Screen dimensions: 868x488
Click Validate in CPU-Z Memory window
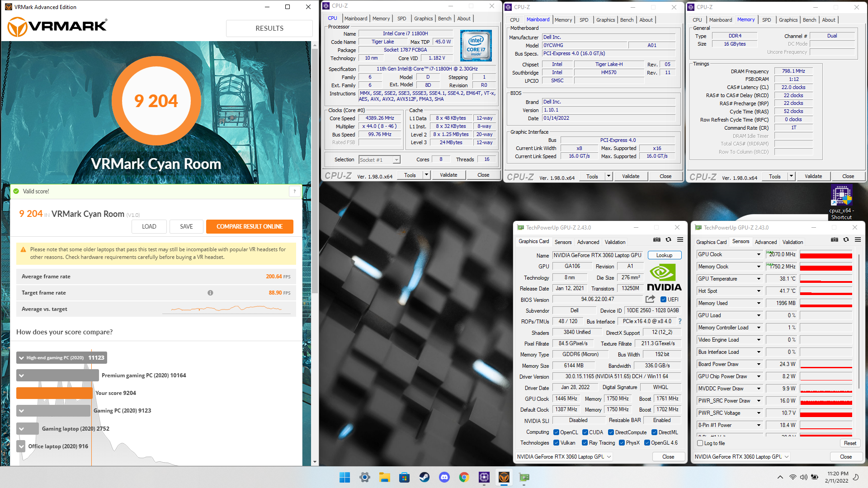click(x=813, y=176)
